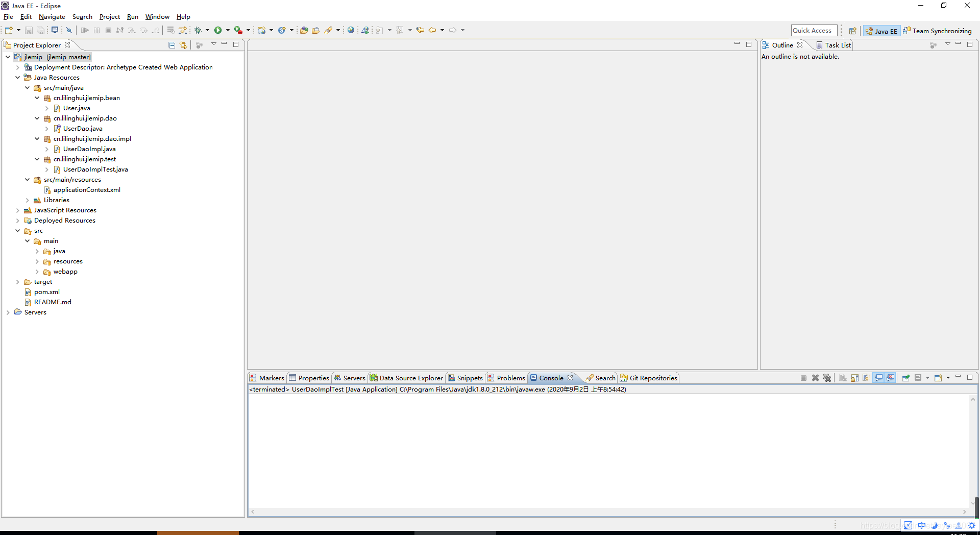The height and width of the screenshot is (535, 980).
Task: Maximize the Outline panel
Action: pyautogui.click(x=970, y=44)
